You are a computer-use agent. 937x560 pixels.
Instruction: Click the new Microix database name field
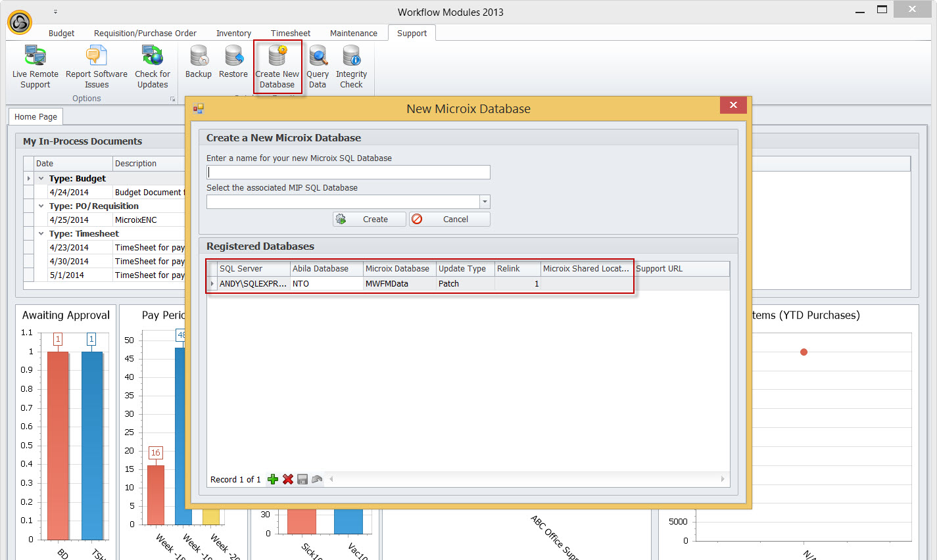pyautogui.click(x=348, y=172)
